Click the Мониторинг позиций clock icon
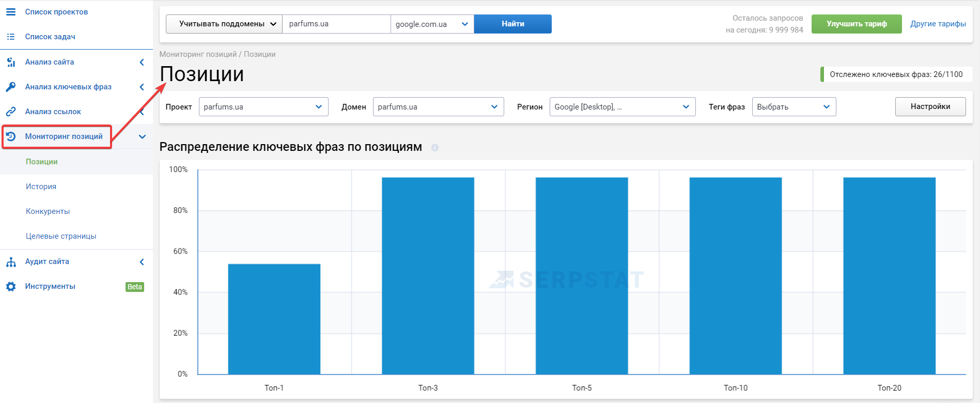 (x=11, y=136)
